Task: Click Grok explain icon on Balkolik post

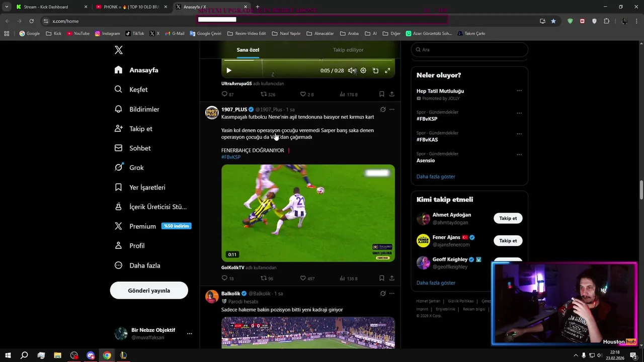Action: [383, 293]
